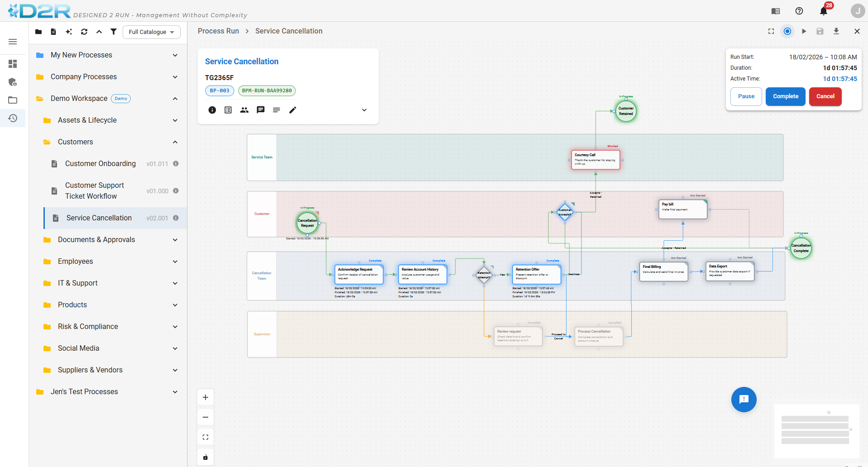The image size is (868, 467).
Task: Open the Full Catalogue dropdown
Action: tap(152, 32)
